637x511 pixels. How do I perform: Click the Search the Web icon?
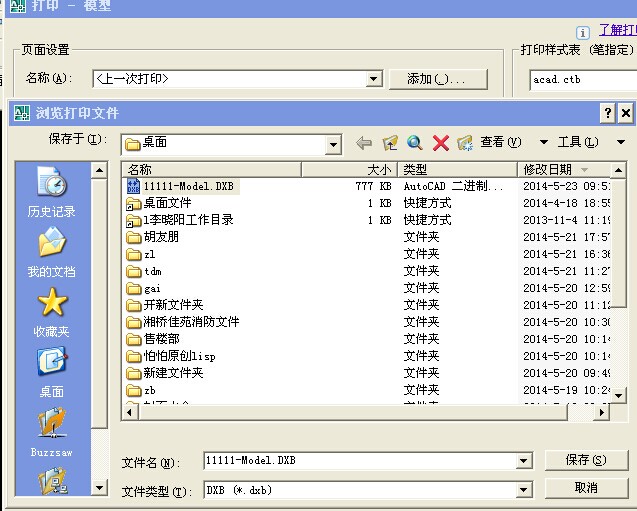415,143
